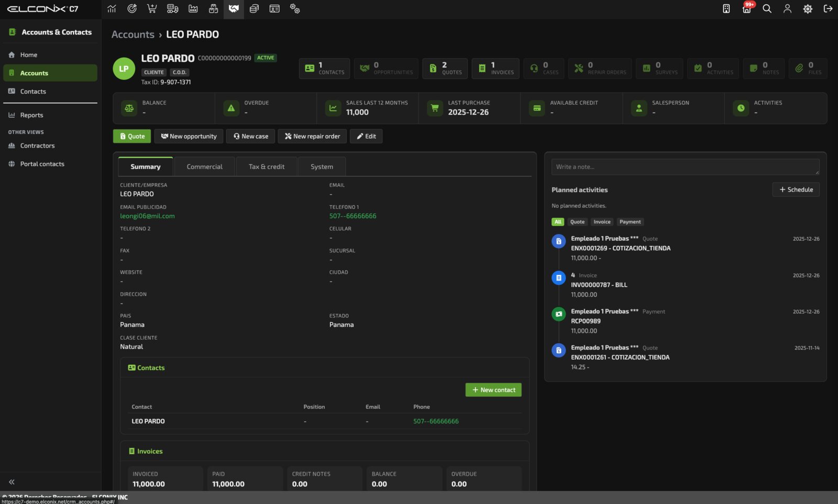Screen dimensions: 838x504
Task: Open the coins finance module icon
Action: coord(254,9)
